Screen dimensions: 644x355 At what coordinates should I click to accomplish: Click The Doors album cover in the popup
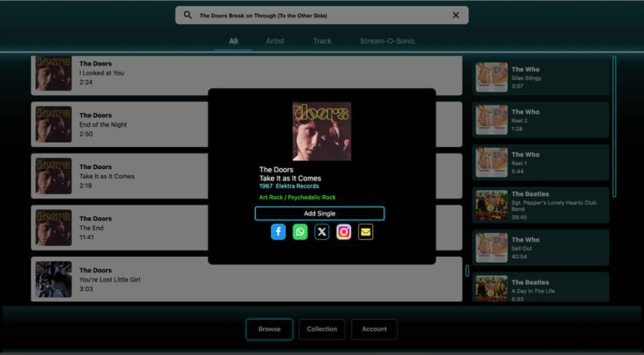pyautogui.click(x=322, y=131)
